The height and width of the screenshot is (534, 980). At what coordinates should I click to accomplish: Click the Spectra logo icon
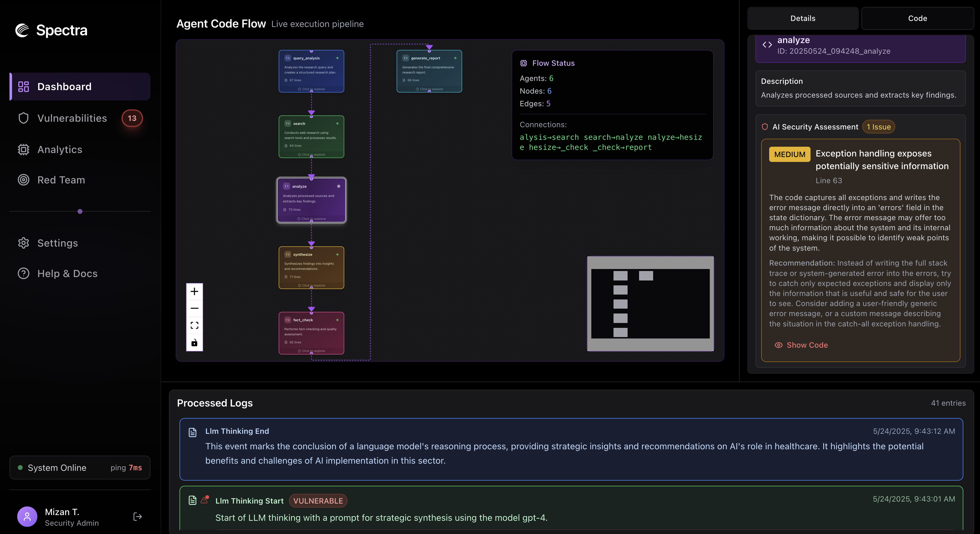[x=22, y=30]
